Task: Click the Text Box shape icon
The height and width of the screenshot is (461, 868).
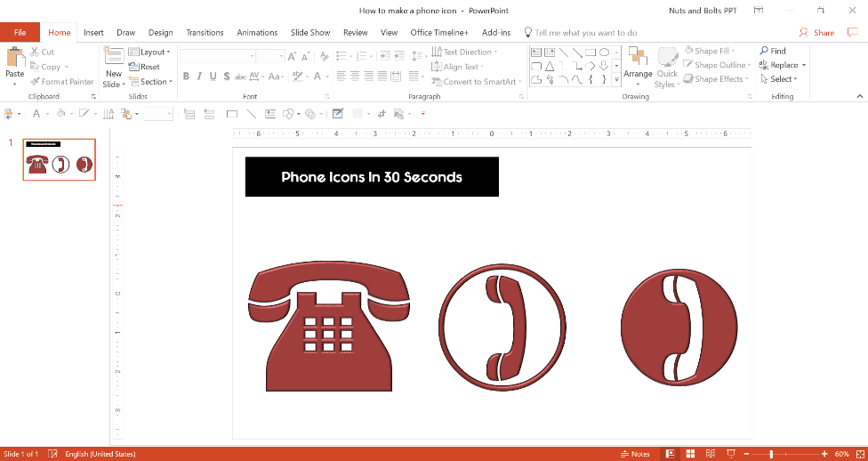Action: tap(536, 53)
